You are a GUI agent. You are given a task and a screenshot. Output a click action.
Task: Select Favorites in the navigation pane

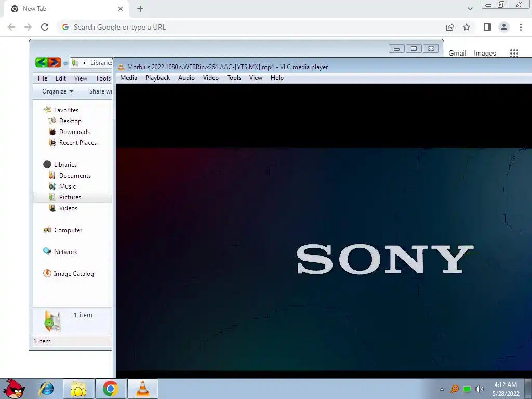pyautogui.click(x=66, y=110)
